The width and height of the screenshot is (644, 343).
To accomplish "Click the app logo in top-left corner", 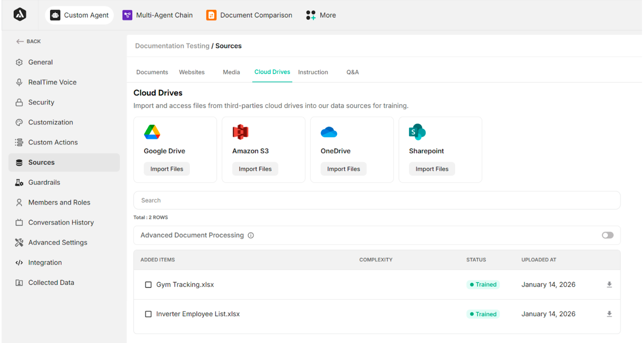I will point(20,14).
